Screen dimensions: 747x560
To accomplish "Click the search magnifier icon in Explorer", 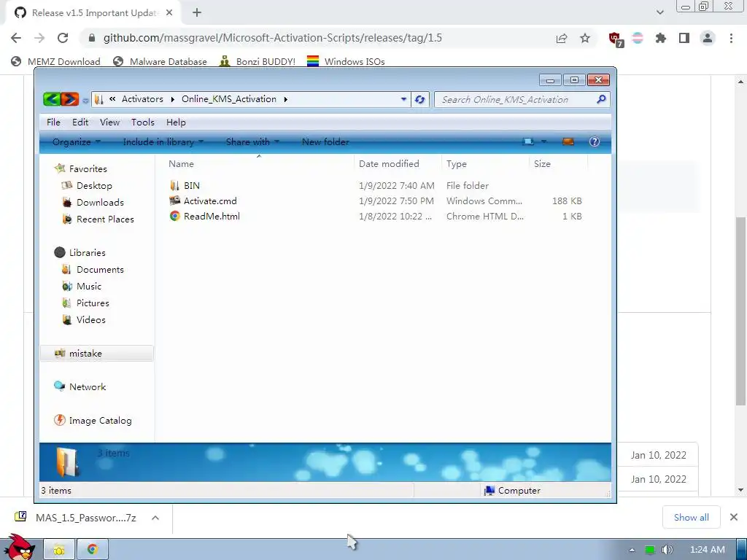I will (x=601, y=99).
